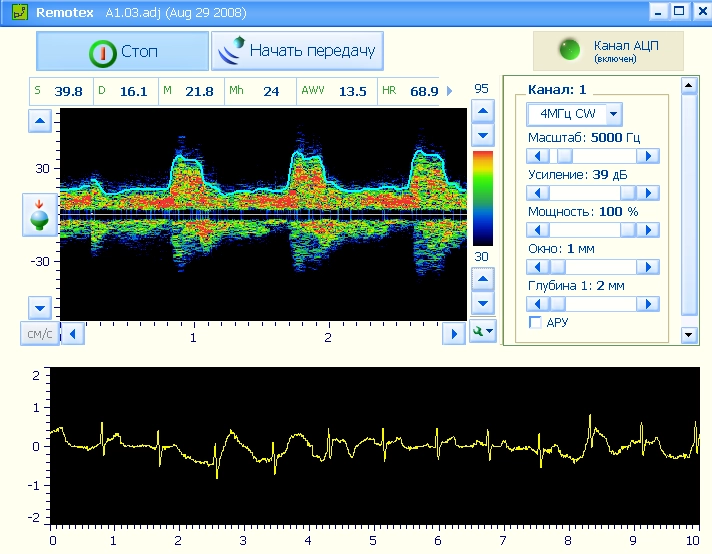712x554 pixels.
Task: Open the 4МГц CW probe dropdown
Action: [x=613, y=113]
